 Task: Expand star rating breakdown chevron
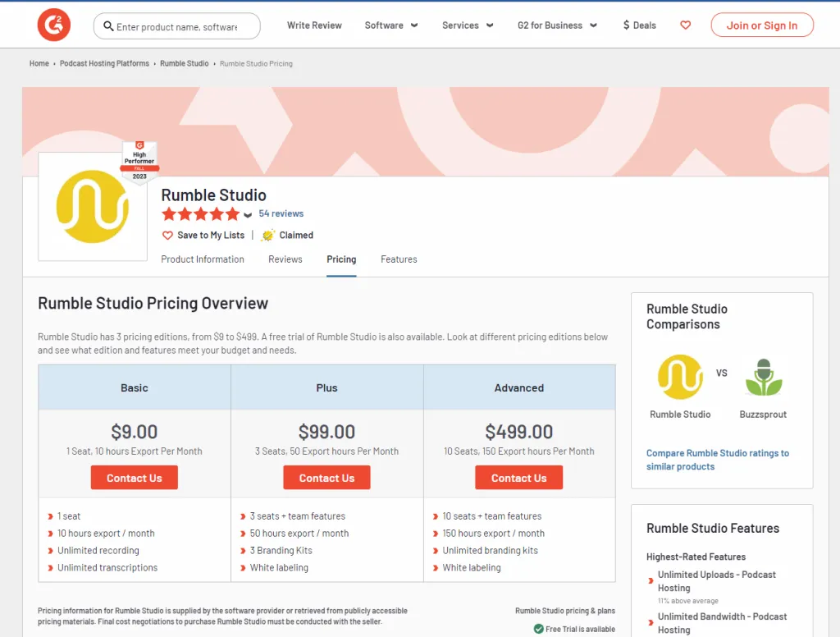(x=248, y=215)
